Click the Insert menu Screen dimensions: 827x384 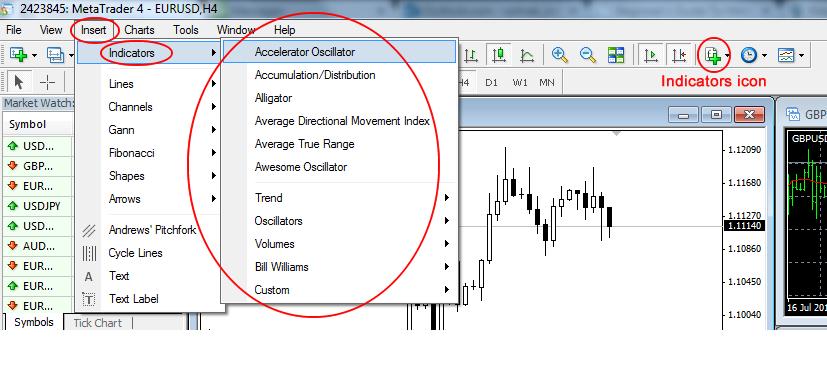coord(94,30)
